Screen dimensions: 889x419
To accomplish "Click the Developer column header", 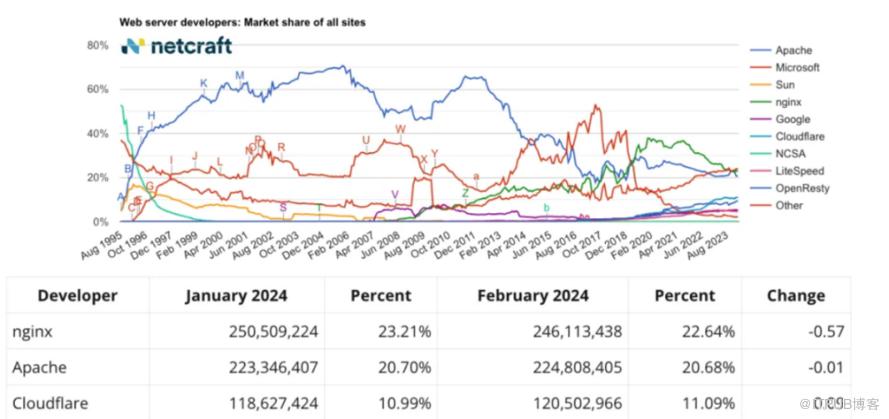I will [77, 295].
